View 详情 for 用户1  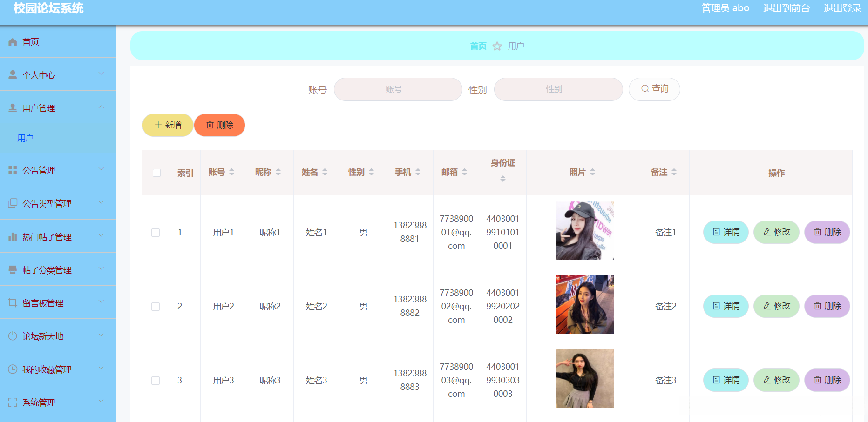pos(726,232)
